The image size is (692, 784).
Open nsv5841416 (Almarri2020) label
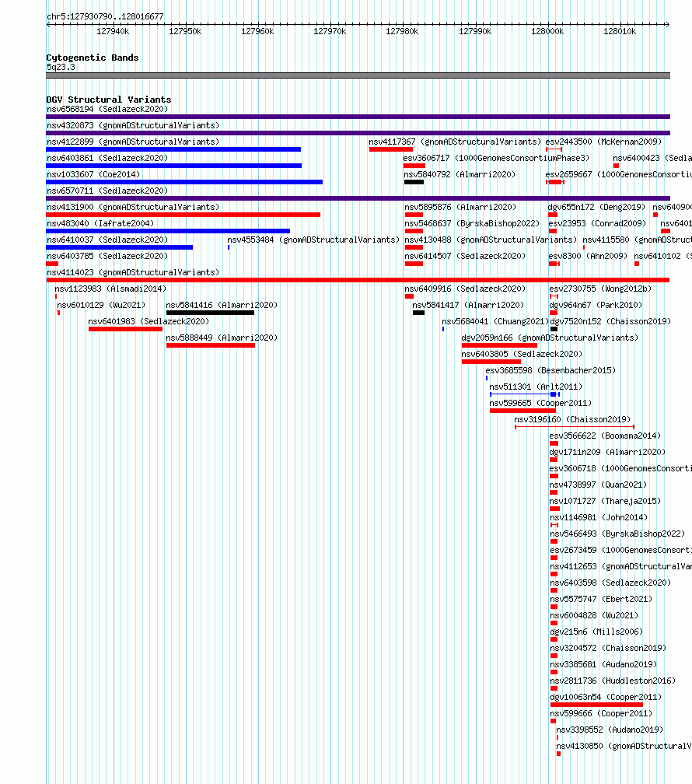(x=222, y=305)
